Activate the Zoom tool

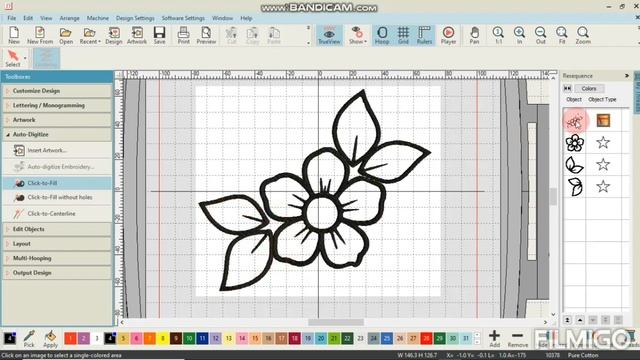click(x=583, y=35)
